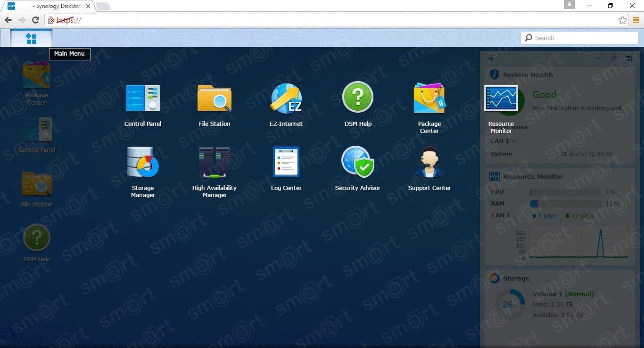Image resolution: width=644 pixels, height=348 pixels.
Task: Click Resource Monitor widget header icon
Action: [494, 176]
